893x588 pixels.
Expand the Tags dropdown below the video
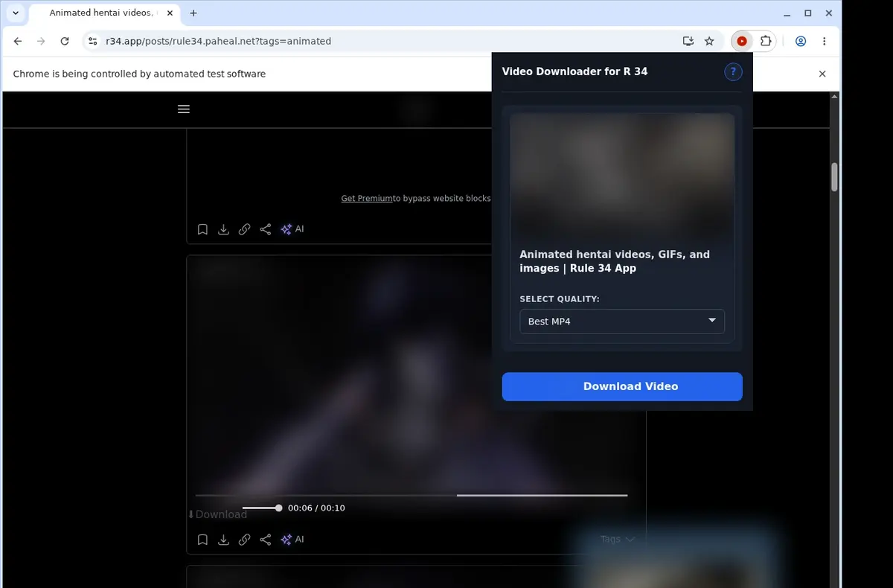click(618, 539)
